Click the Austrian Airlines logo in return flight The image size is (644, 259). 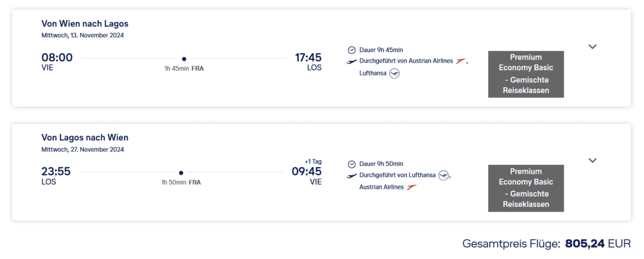click(412, 187)
